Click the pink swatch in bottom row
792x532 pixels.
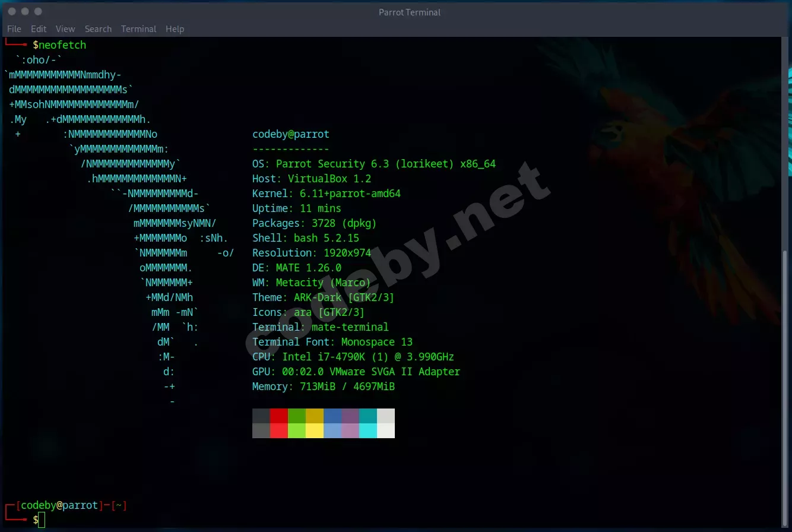[350, 430]
